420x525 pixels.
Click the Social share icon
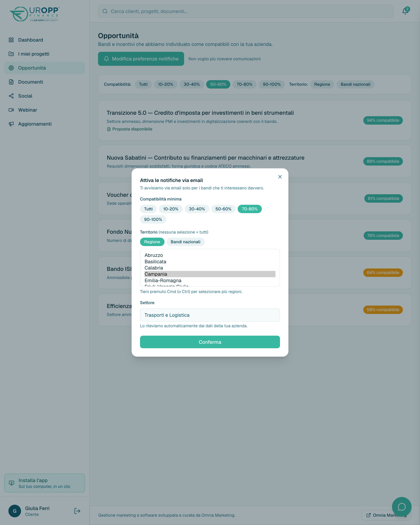11,96
